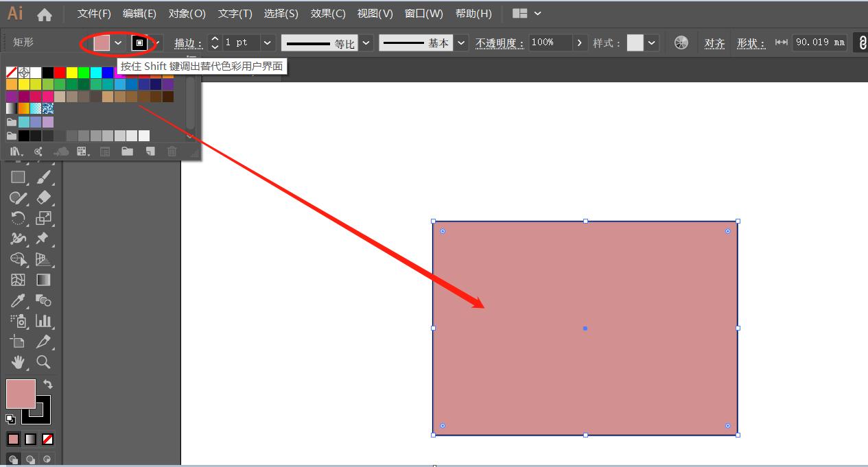The width and height of the screenshot is (868, 467).
Task: Open the graphic style dropdown
Action: click(x=652, y=43)
